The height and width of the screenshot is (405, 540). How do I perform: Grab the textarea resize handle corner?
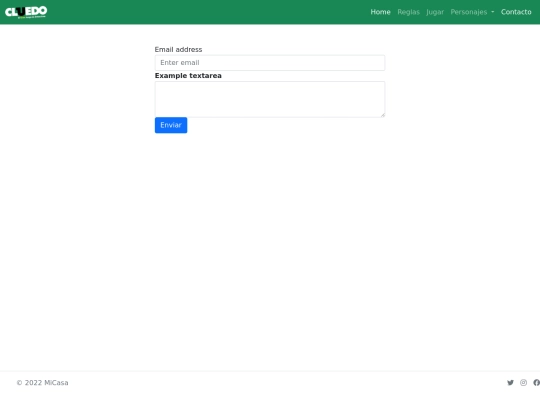pyautogui.click(x=382, y=115)
